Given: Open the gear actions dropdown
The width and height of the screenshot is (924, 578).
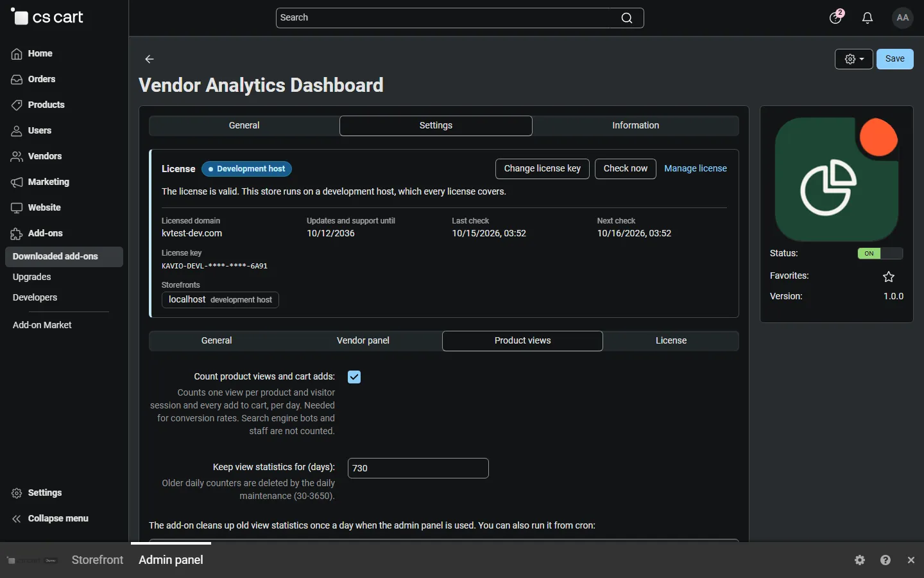Looking at the screenshot, I should 854,59.
